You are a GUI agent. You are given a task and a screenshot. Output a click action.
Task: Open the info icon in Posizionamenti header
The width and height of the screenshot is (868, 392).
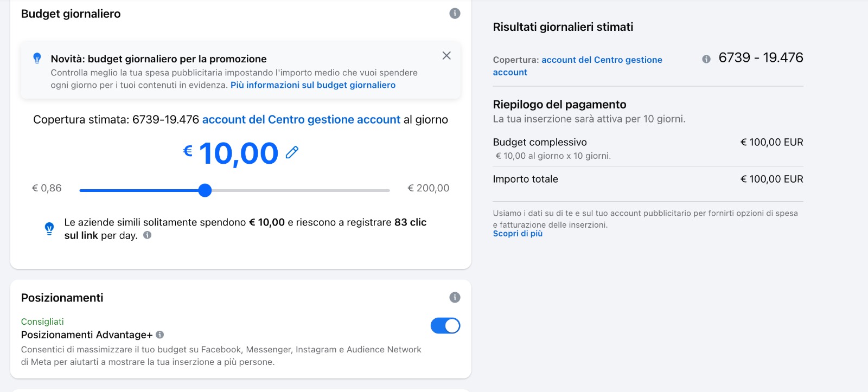click(x=455, y=297)
